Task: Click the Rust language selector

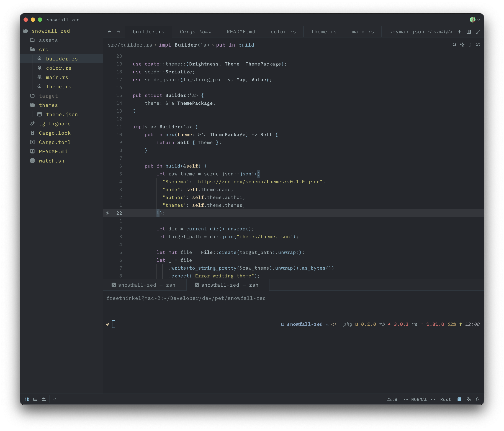Action: [x=445, y=399]
